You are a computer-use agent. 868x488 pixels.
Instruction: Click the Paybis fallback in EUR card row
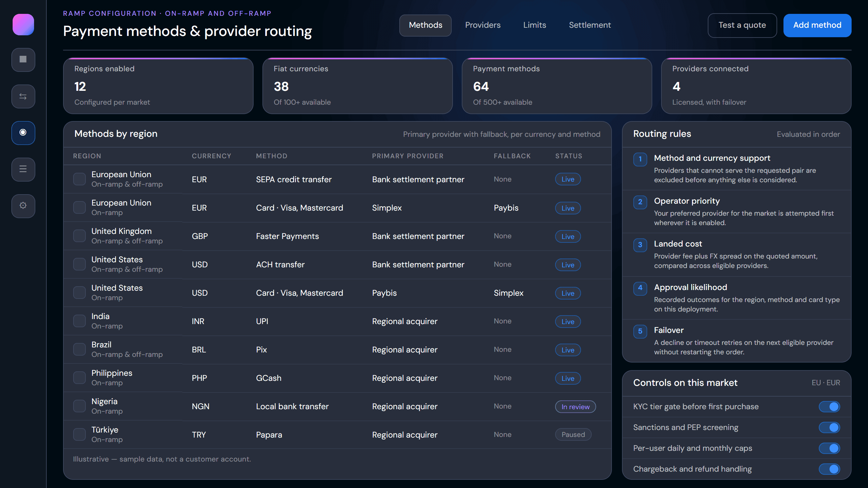[x=506, y=208]
